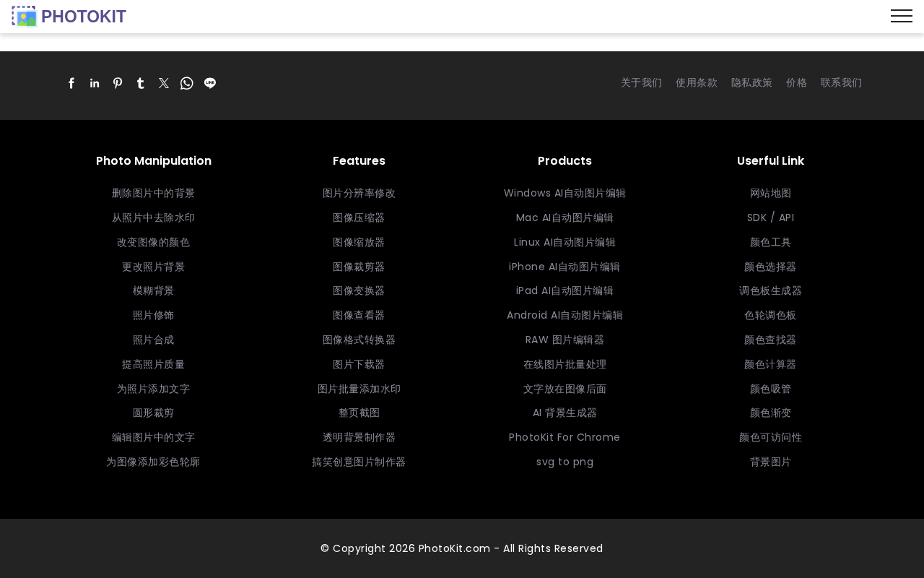Click the 图像压缩器 link

359,218
